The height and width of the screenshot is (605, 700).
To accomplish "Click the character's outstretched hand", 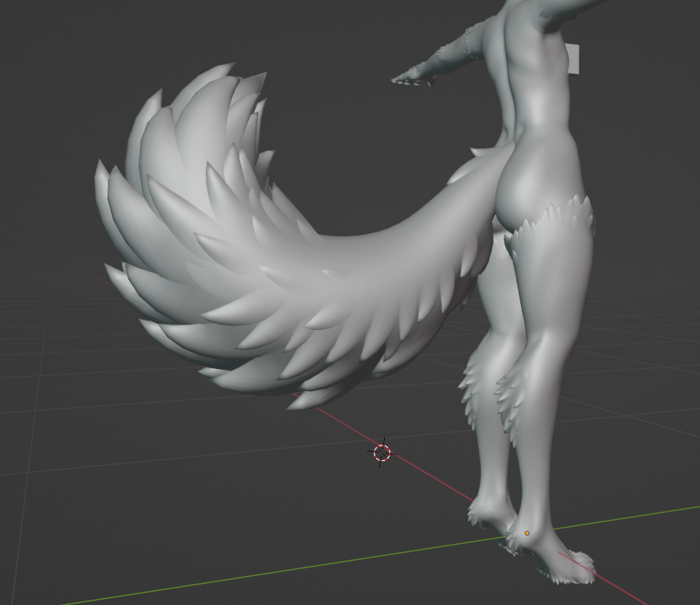I will tap(410, 76).
